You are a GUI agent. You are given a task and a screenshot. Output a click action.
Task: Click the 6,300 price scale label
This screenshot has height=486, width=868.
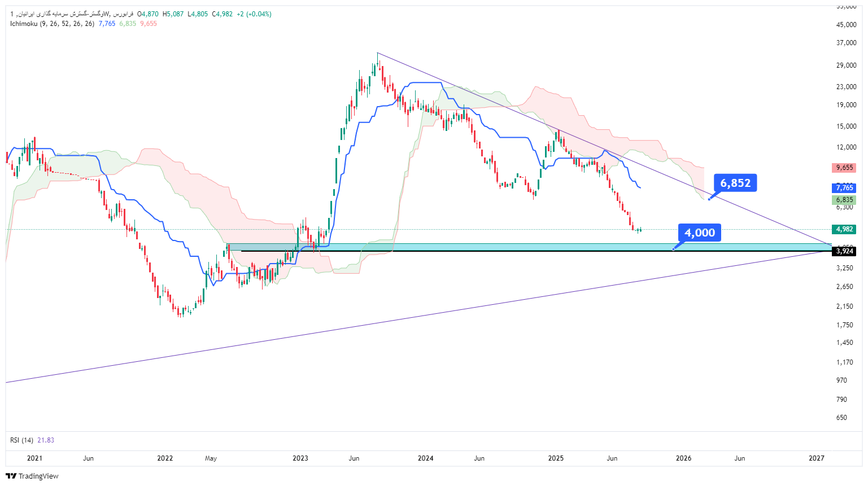(x=844, y=207)
